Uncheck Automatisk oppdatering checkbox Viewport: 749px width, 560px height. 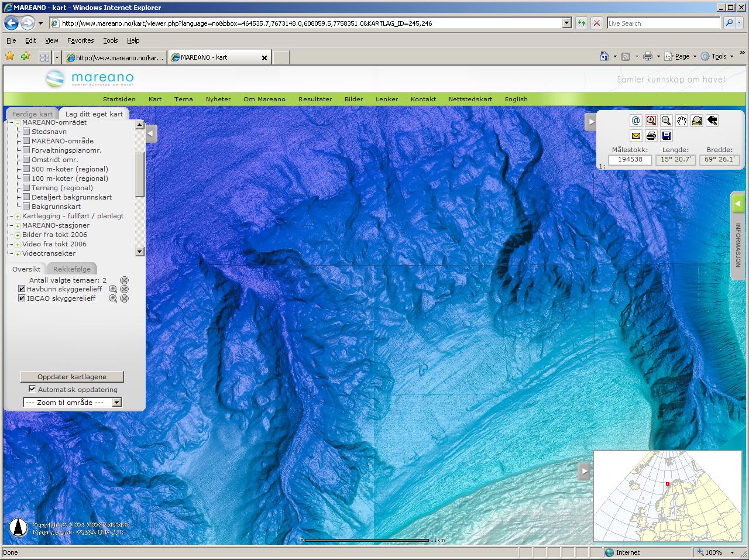pos(32,389)
